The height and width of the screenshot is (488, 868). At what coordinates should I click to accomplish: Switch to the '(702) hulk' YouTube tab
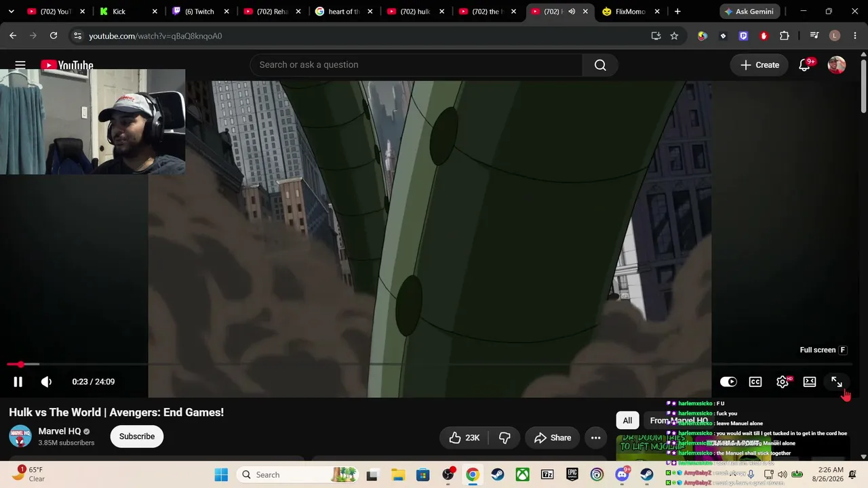(415, 12)
